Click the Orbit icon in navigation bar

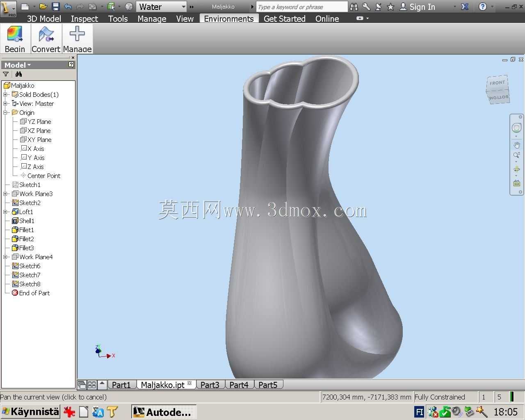coord(516,169)
